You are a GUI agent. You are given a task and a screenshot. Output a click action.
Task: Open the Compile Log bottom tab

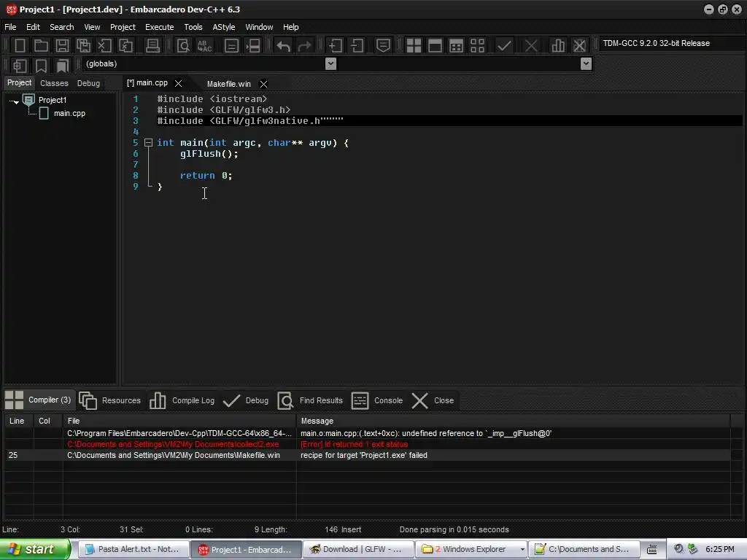coord(182,400)
